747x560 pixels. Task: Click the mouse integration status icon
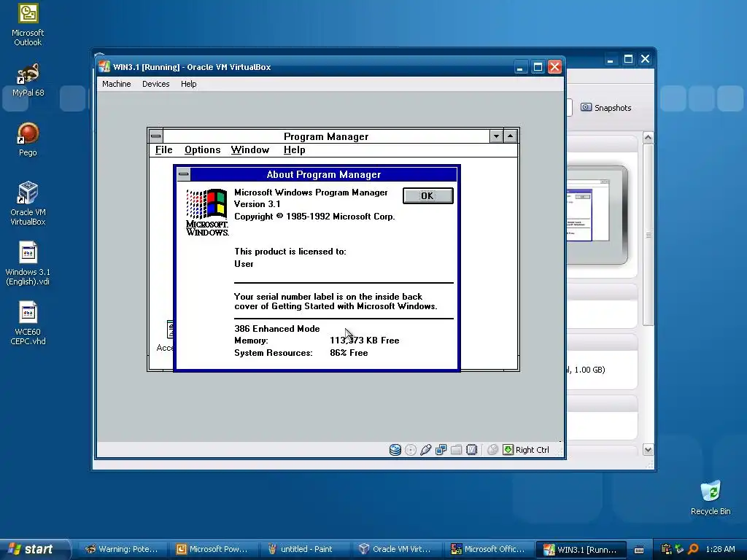pos(492,450)
